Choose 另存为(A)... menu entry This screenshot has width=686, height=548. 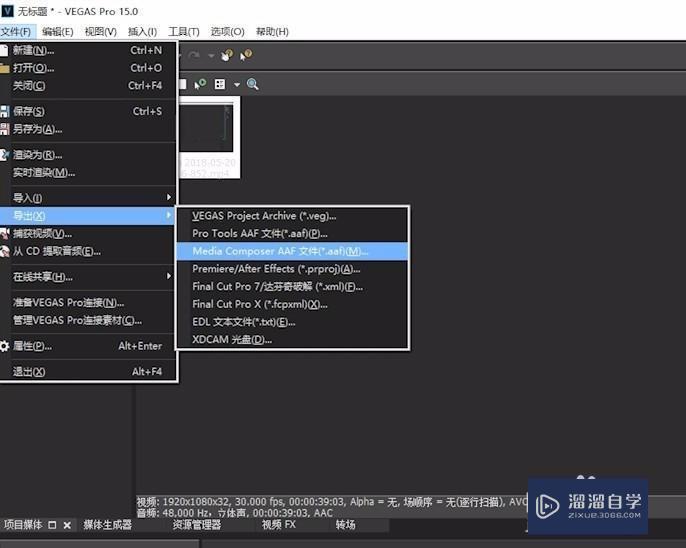(x=88, y=129)
